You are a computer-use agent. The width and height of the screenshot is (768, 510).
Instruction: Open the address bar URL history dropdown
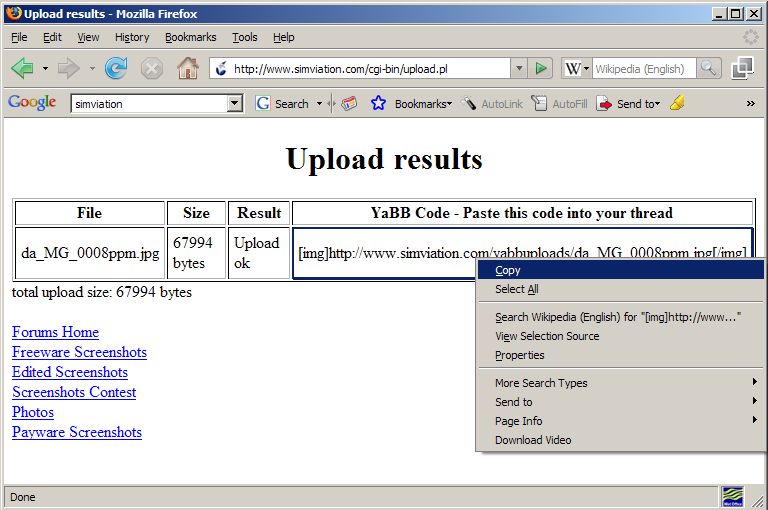(x=519, y=68)
